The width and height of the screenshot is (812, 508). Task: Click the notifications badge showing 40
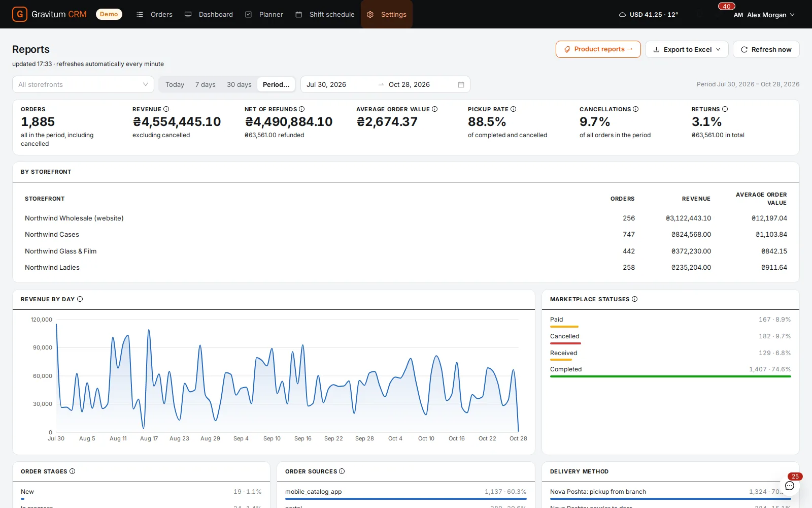pyautogui.click(x=727, y=7)
